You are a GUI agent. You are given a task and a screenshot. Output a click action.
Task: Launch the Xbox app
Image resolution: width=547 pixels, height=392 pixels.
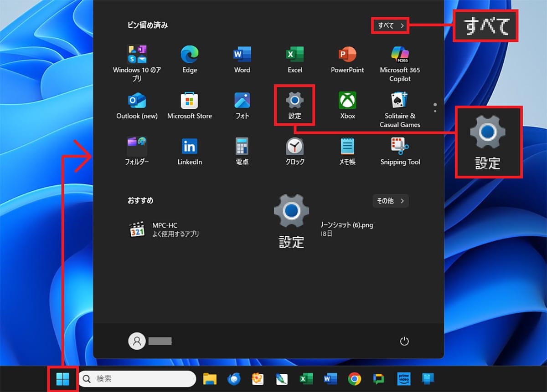[347, 106]
